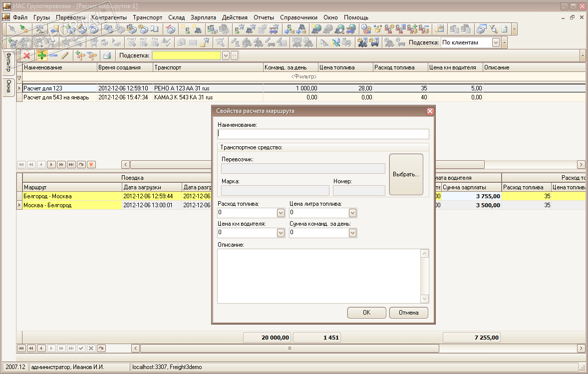Expand the 'Расход топлива' combo box
Screen dimensions: 588x374
pyautogui.click(x=281, y=213)
